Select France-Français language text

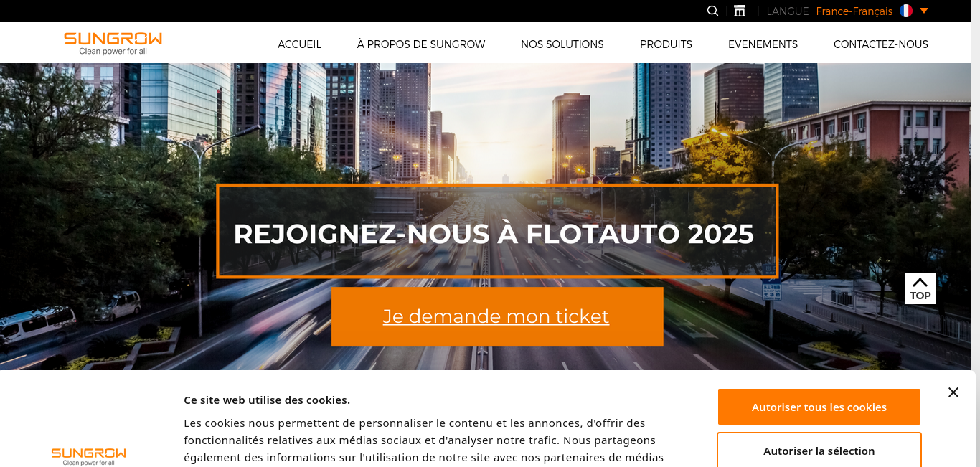(x=854, y=11)
